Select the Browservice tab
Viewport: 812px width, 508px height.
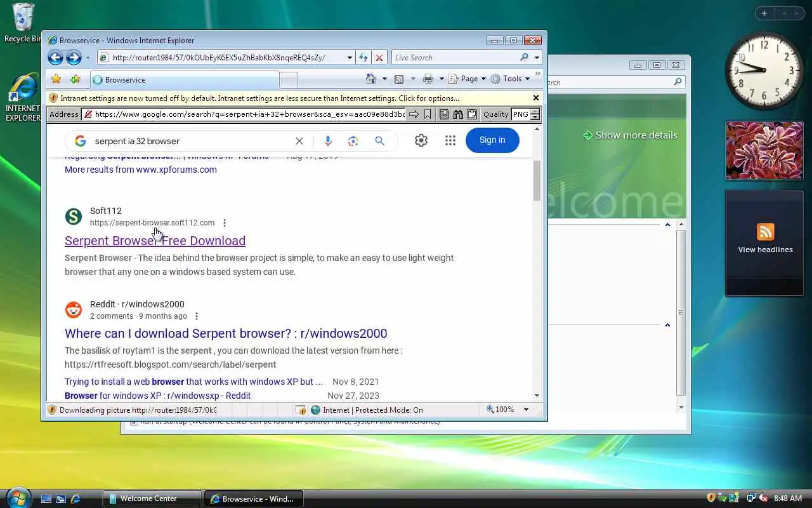coord(185,80)
